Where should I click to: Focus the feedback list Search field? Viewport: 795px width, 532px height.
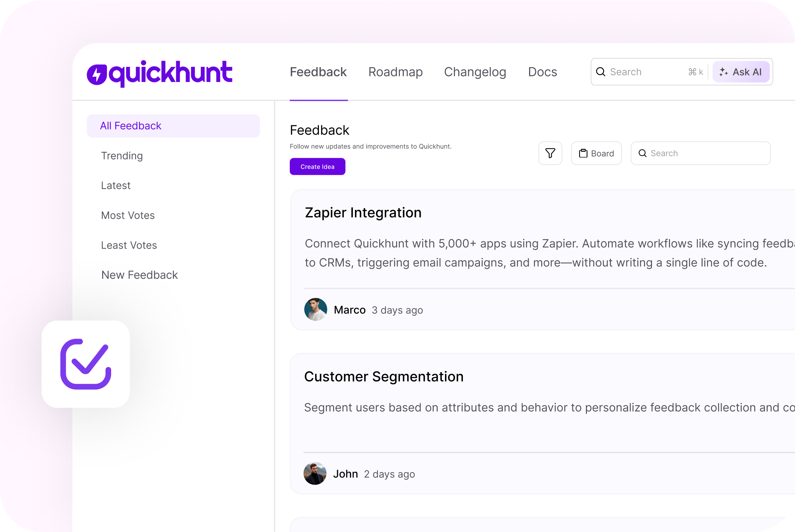pos(700,153)
